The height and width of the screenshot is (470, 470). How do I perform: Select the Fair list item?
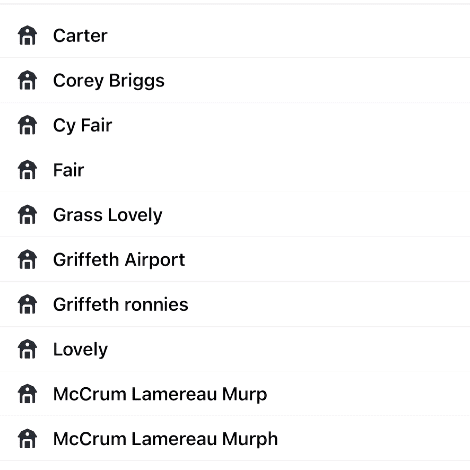tap(235, 170)
